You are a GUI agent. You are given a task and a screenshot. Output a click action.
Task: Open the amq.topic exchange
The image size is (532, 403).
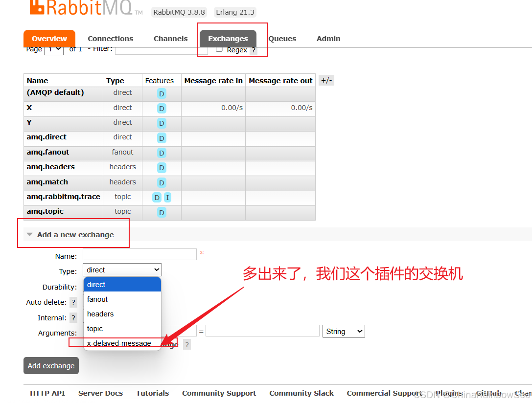click(x=45, y=211)
